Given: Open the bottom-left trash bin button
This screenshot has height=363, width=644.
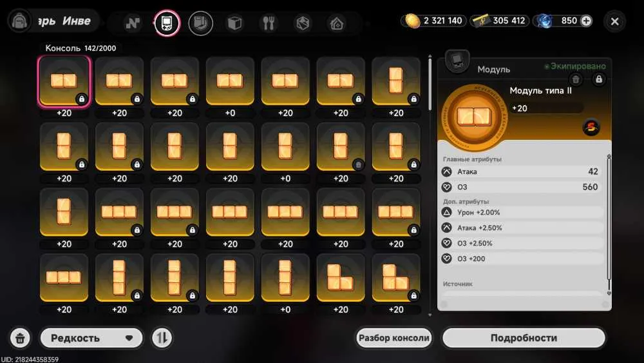Looking at the screenshot, I should 20,338.
